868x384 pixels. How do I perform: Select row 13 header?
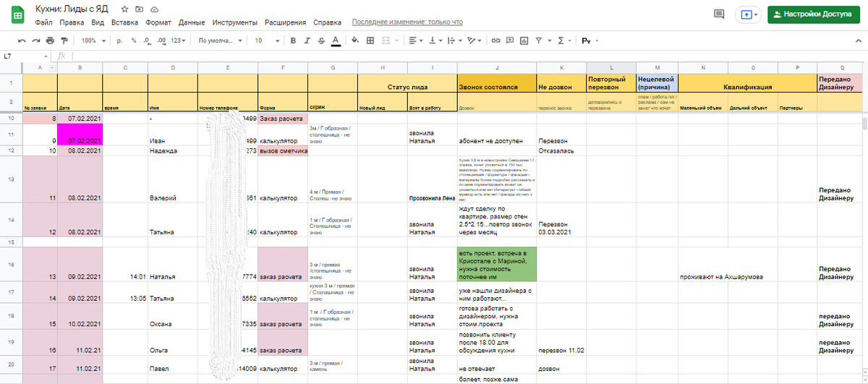11,179
